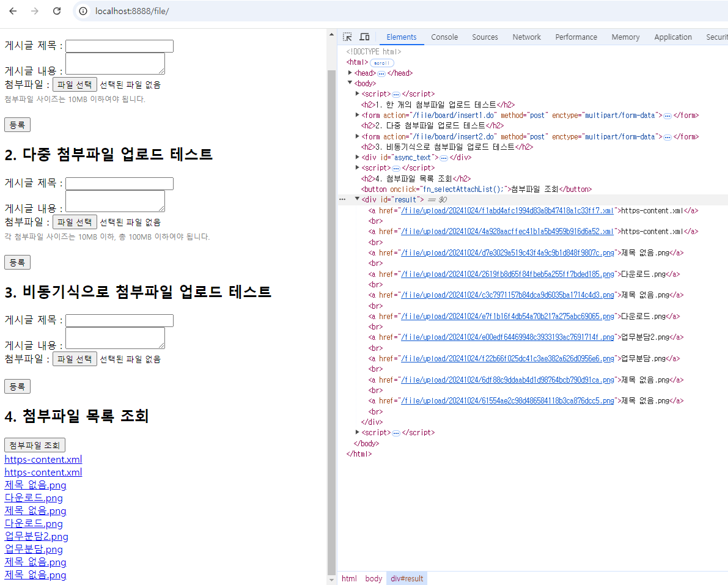
Task: Click the 첨부파일 조회 button
Action: pos(35,445)
